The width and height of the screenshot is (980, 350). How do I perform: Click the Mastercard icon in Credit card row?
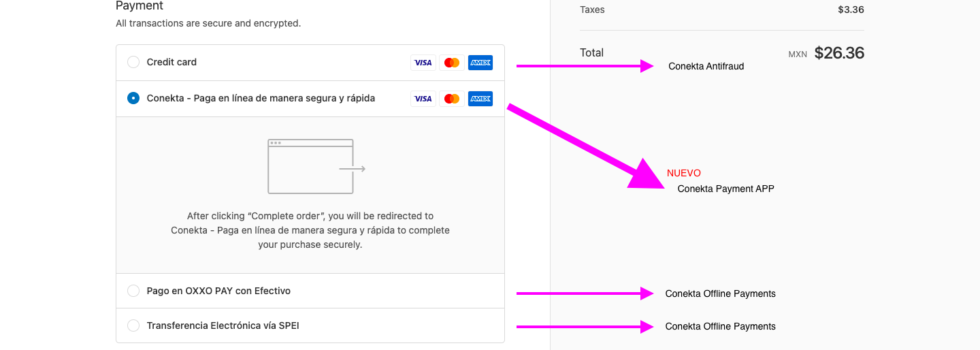click(452, 63)
